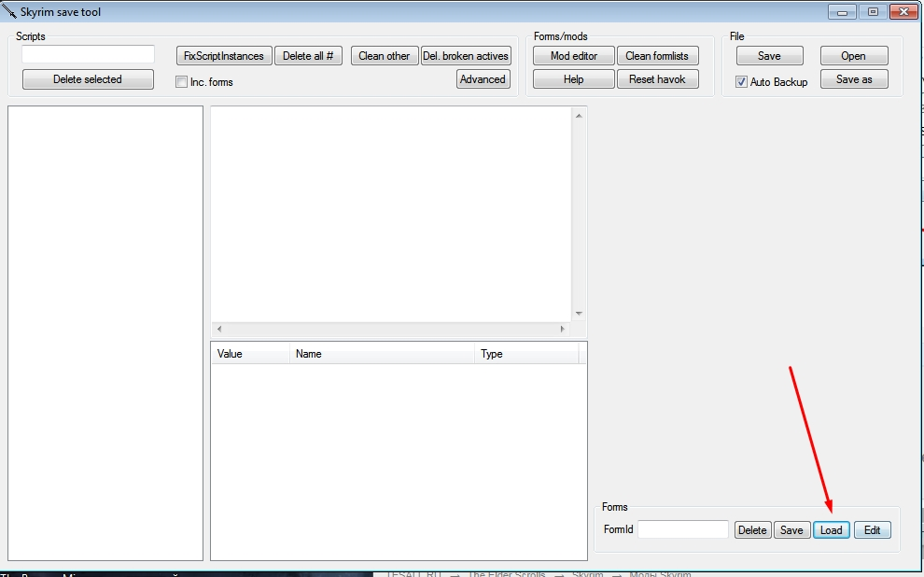This screenshot has height=577, width=924.
Task: Run the Clean other action
Action: (385, 56)
